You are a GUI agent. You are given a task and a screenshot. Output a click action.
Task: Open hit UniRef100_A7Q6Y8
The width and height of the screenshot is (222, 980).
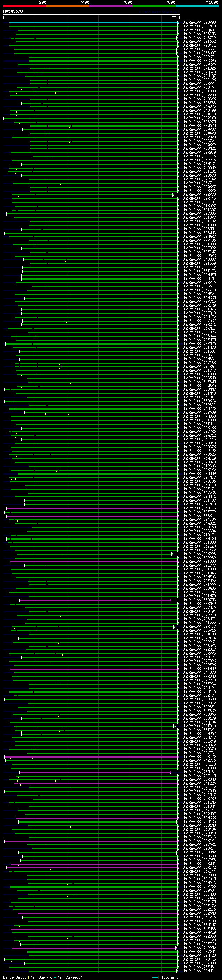199,125
